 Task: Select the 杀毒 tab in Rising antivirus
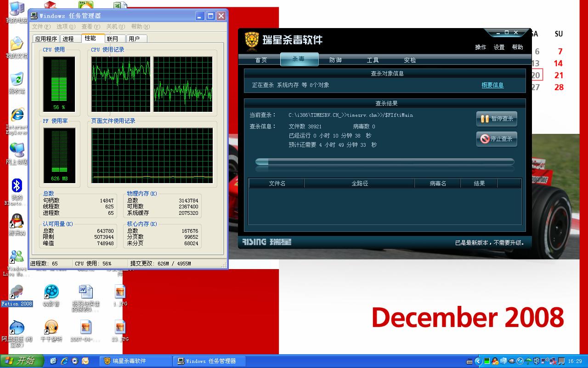[299, 59]
